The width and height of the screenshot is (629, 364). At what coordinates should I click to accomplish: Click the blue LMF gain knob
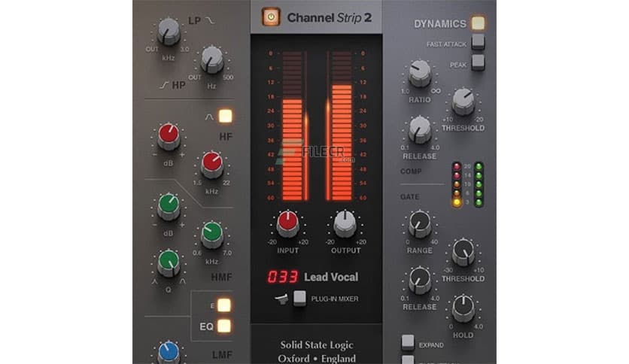tap(169, 353)
